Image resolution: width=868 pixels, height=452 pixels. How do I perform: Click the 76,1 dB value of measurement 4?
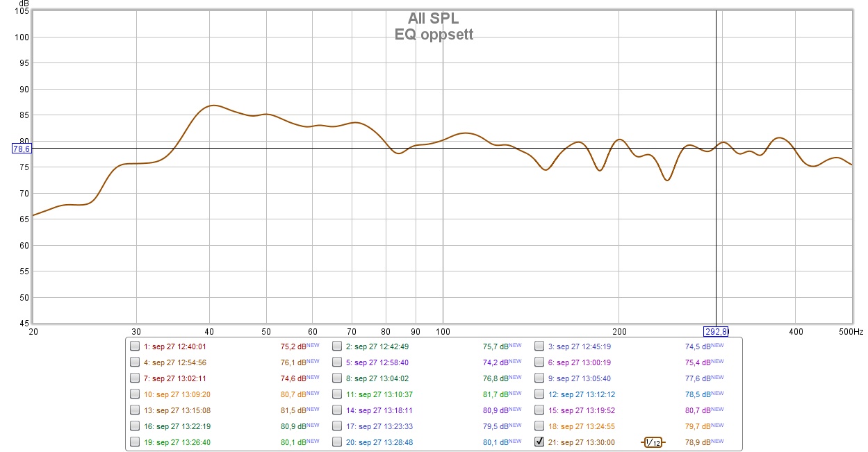tap(293, 362)
